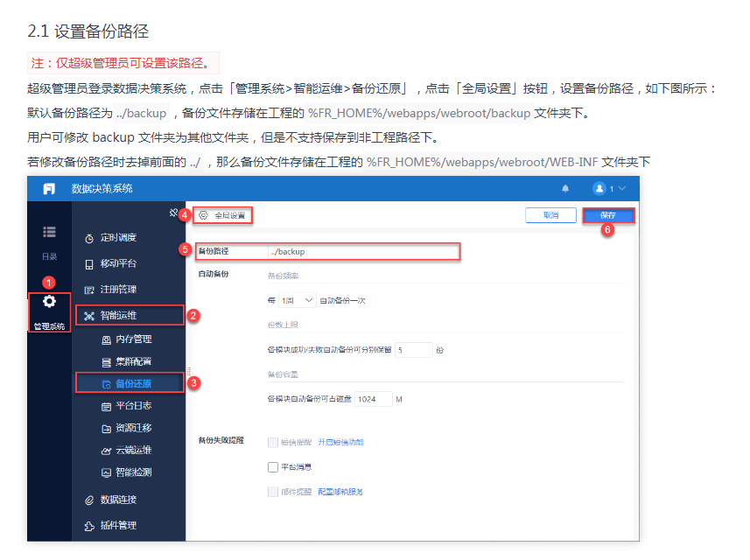Toggle the 短信提醒 checkbox

tap(273, 443)
